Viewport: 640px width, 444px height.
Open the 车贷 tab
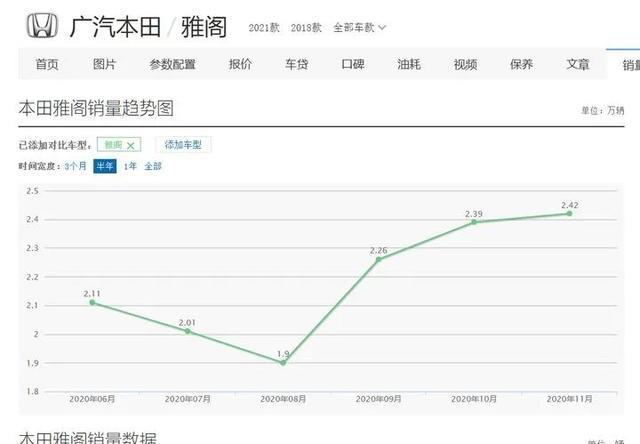coord(296,64)
